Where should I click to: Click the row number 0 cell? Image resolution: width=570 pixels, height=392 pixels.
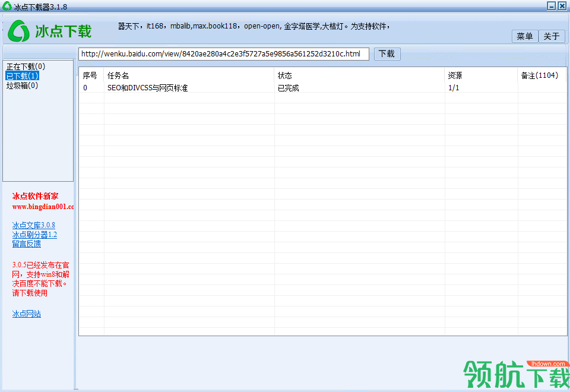pyautogui.click(x=85, y=88)
